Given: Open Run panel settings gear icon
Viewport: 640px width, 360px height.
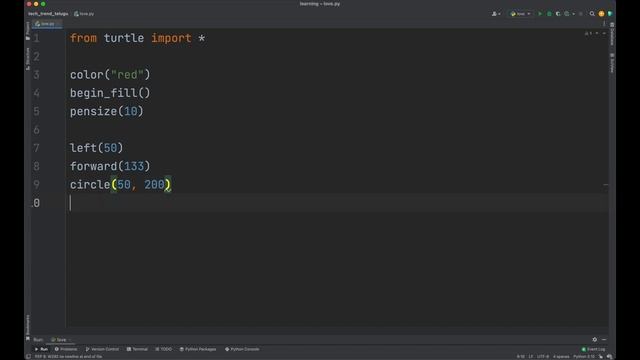Looking at the screenshot, I should (594, 340).
